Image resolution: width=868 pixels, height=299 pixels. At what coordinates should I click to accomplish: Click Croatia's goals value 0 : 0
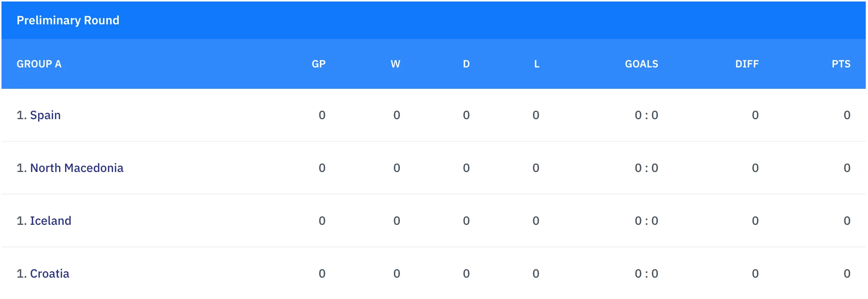point(646,274)
